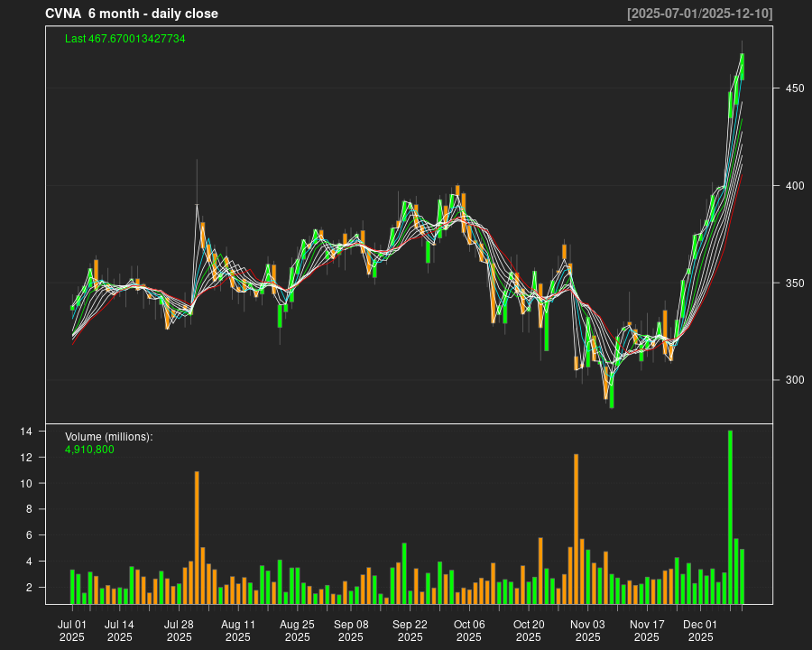Viewport: 812px width, 650px height.
Task: Click the 2025-07-01/2025-12-10 date range label
Action: tap(699, 14)
